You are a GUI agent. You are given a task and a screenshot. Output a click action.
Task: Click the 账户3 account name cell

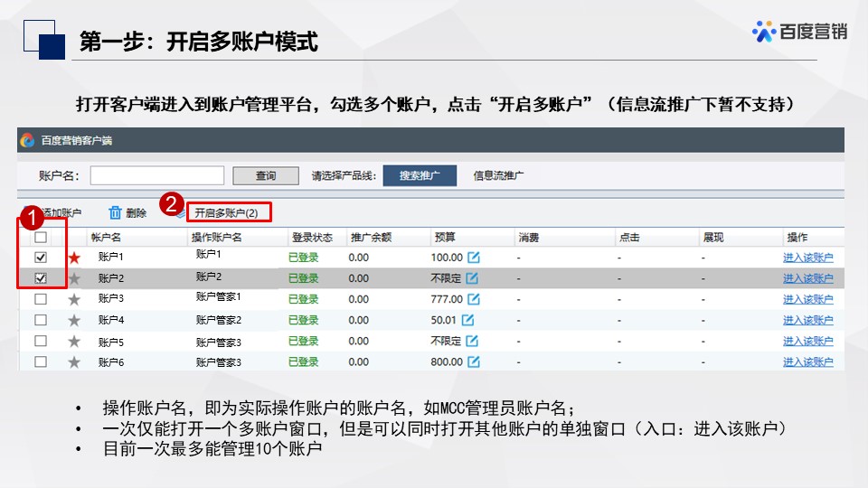click(x=110, y=299)
